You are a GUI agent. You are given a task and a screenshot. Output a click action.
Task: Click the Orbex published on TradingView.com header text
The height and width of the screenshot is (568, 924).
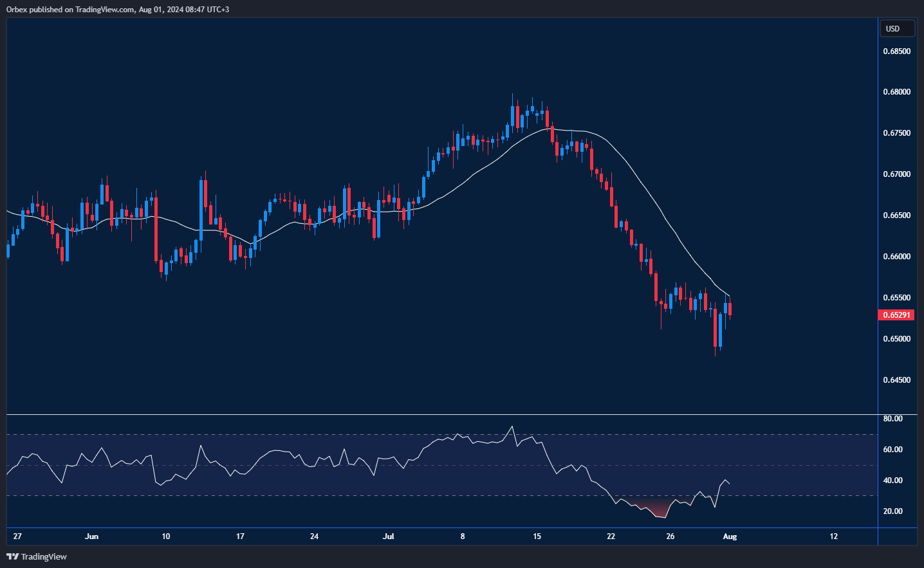coord(117,10)
